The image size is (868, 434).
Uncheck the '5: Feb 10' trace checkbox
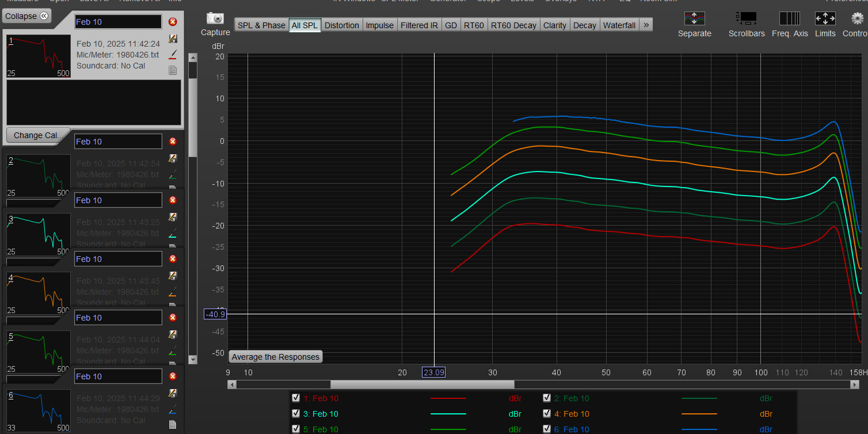pos(296,428)
